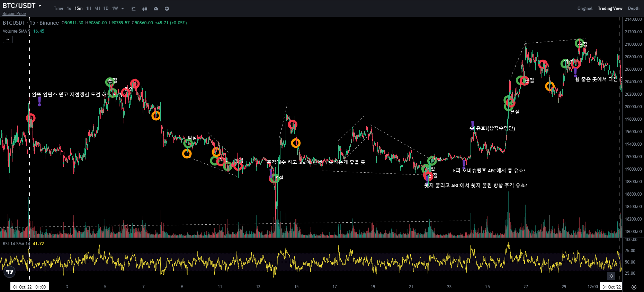The height and width of the screenshot is (292, 644).
Task: Click the Volume SMA value 16.45
Action: click(x=39, y=31)
